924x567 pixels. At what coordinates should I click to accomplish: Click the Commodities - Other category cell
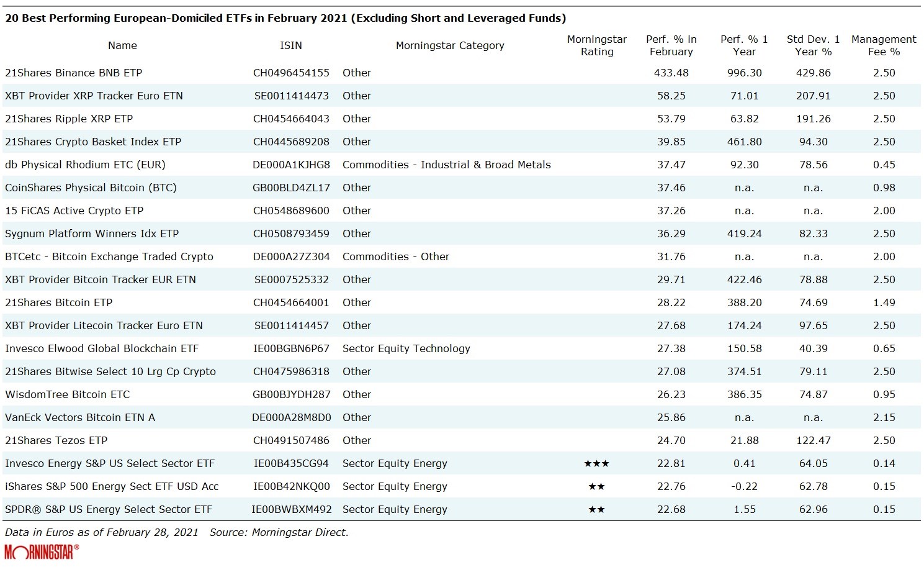(395, 256)
